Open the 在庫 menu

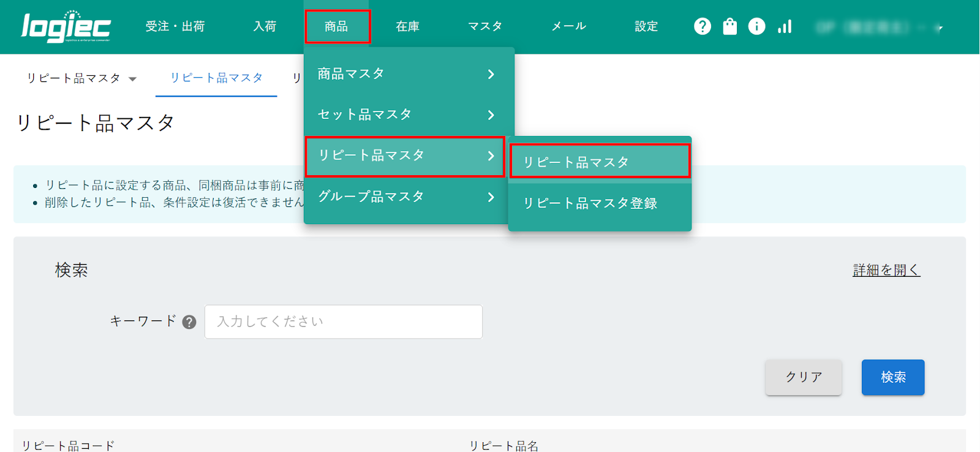point(407,26)
